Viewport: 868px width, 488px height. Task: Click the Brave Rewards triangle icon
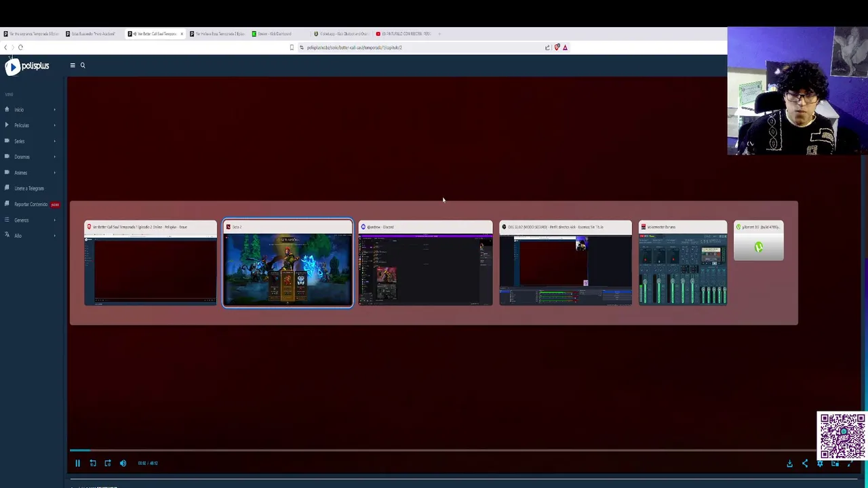tap(565, 47)
